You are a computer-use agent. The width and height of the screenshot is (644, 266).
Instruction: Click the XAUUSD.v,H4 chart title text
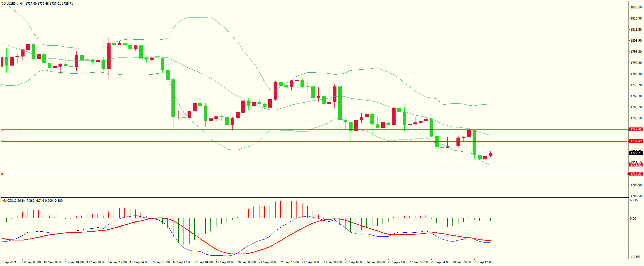click(13, 3)
